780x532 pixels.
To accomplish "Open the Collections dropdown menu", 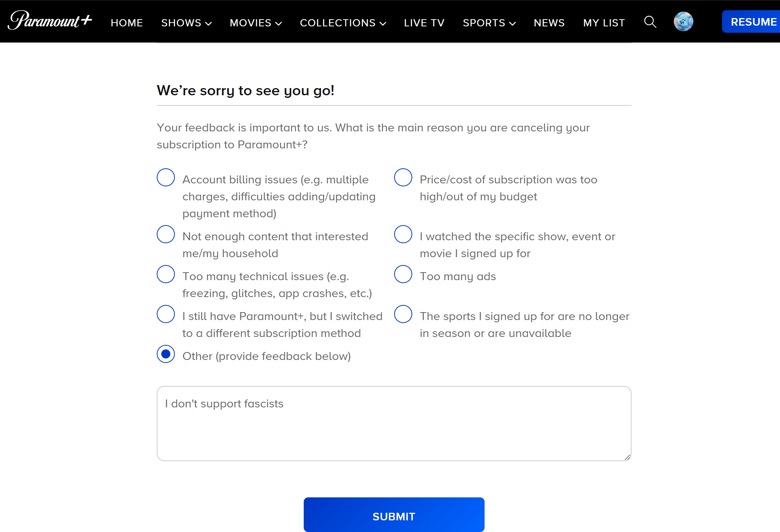I will pyautogui.click(x=343, y=23).
